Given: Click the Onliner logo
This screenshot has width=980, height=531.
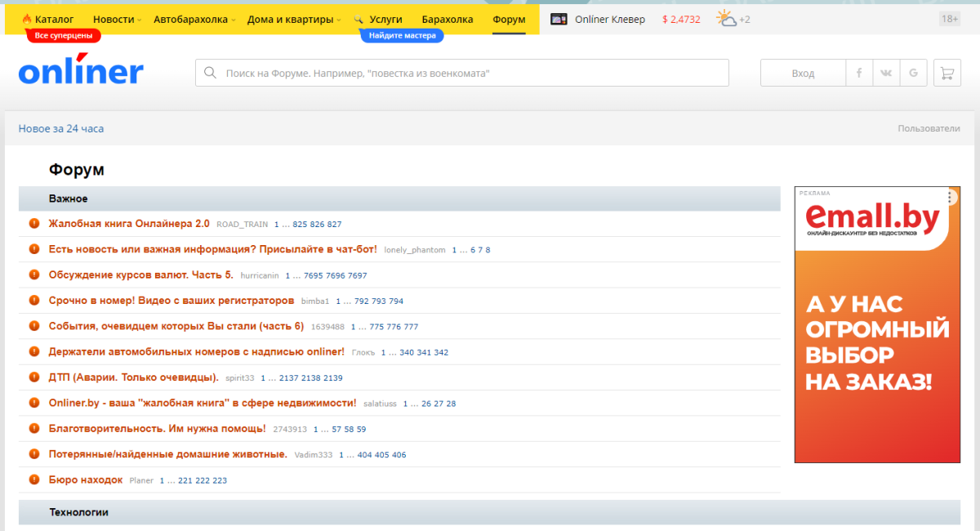Looking at the screenshot, I should [81, 72].
